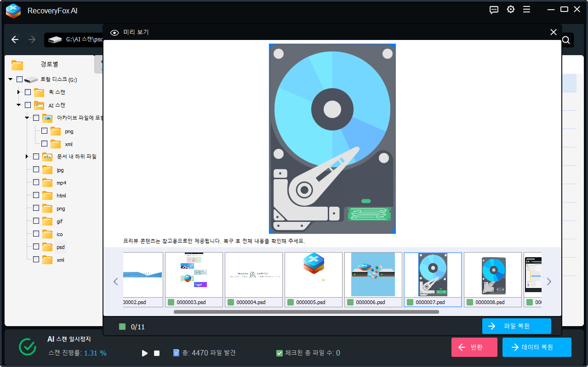Show next thumbnails with right arrow
This screenshot has width=588, height=367.
tap(548, 282)
